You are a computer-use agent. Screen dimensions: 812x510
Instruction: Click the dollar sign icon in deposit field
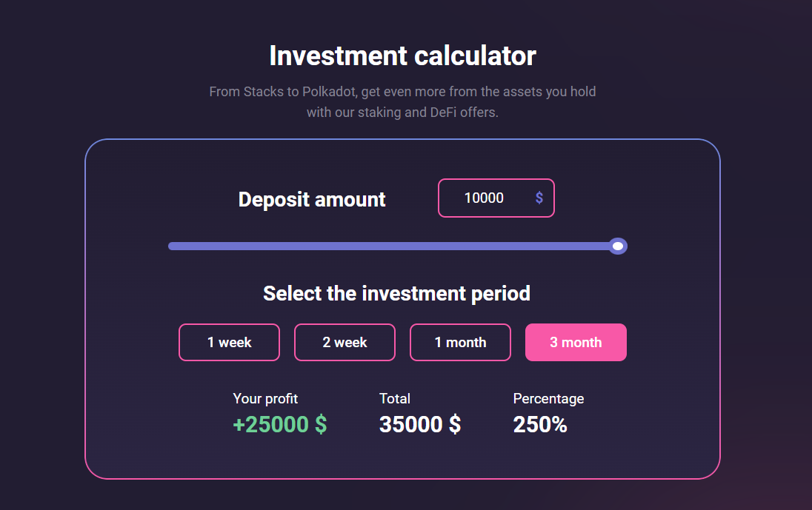pyautogui.click(x=539, y=198)
